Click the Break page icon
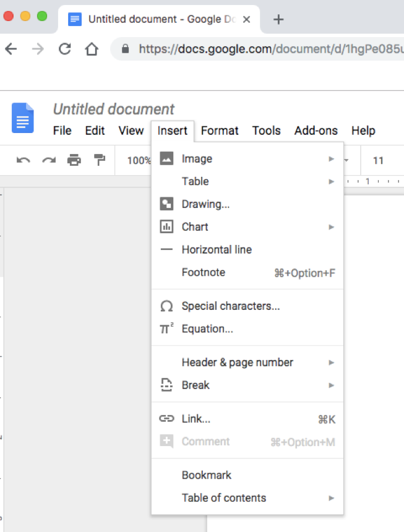 pos(166,385)
